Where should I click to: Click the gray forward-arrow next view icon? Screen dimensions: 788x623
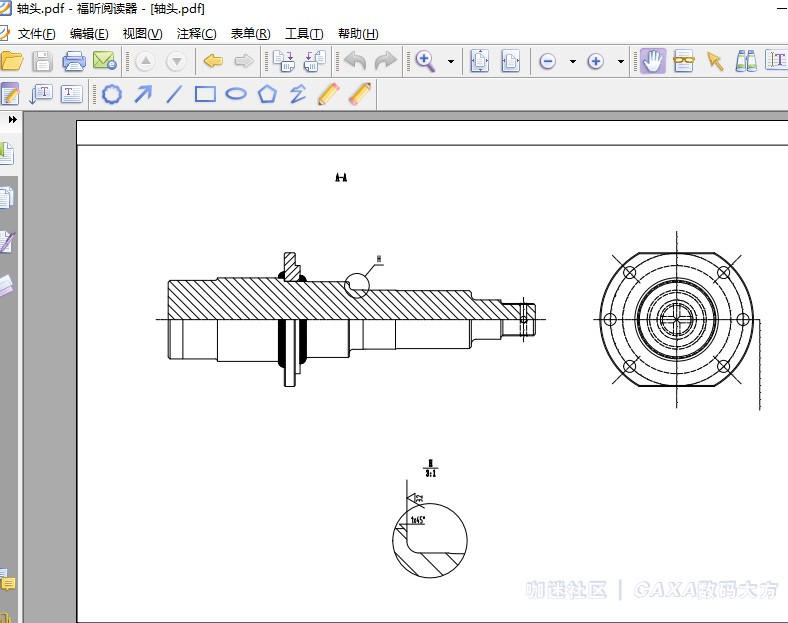pos(244,61)
